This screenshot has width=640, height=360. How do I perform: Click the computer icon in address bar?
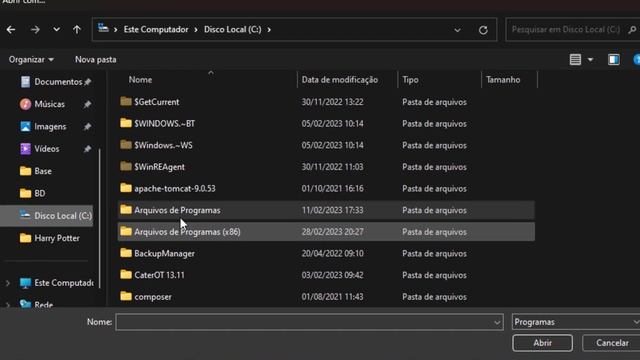(103, 28)
